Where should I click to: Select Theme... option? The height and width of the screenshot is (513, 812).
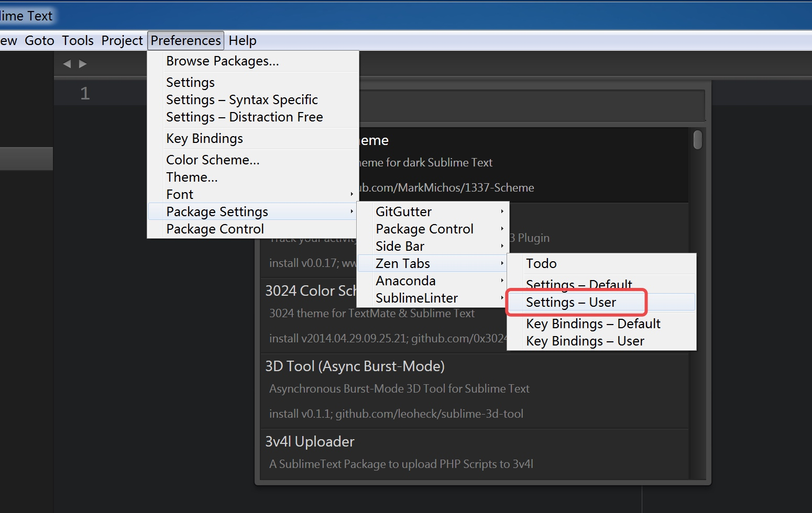click(x=253, y=177)
